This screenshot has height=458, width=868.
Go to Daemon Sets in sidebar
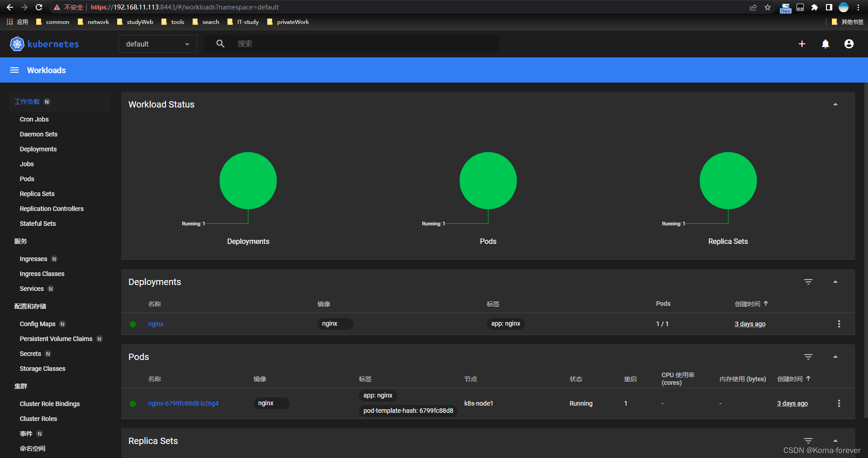click(38, 134)
